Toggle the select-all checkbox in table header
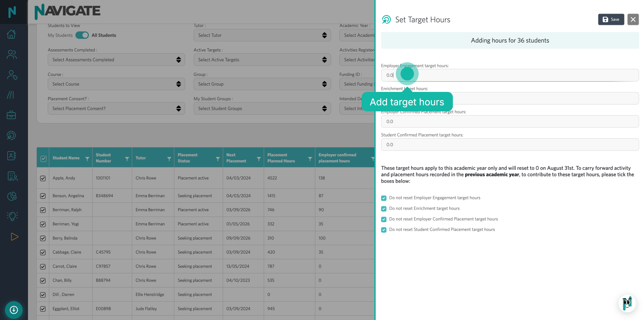The image size is (644, 320). [43, 159]
